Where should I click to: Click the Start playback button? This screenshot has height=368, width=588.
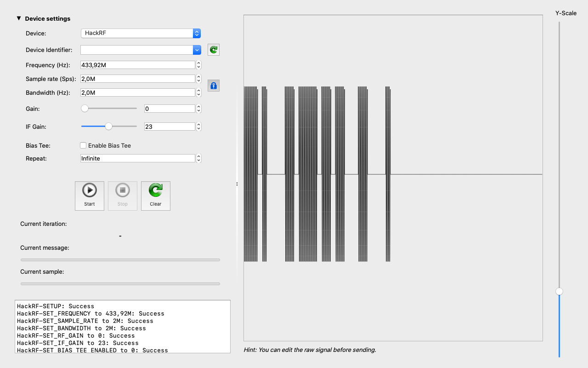[90, 195]
